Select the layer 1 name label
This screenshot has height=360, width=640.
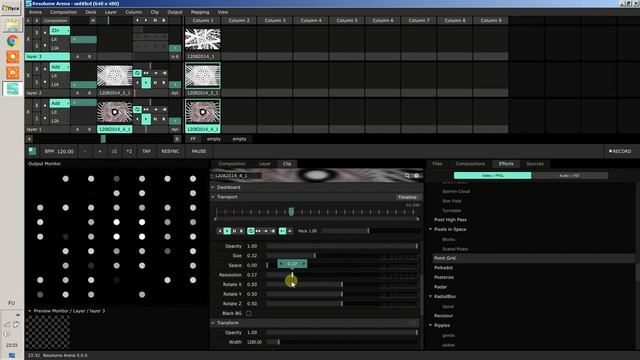pyautogui.click(x=47, y=129)
